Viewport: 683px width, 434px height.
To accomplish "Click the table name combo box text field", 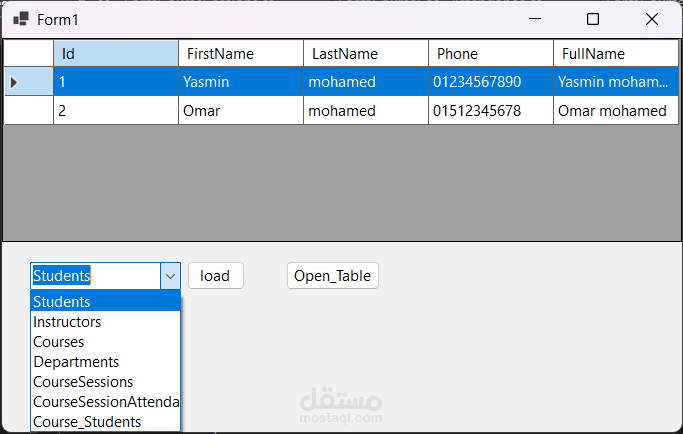I will pyautogui.click(x=96, y=276).
